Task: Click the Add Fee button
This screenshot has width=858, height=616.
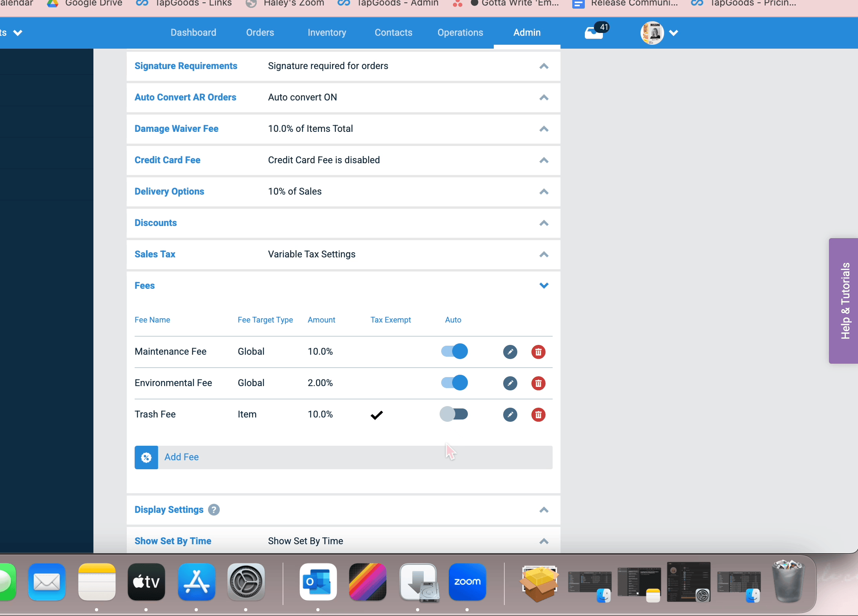Action: coord(343,457)
